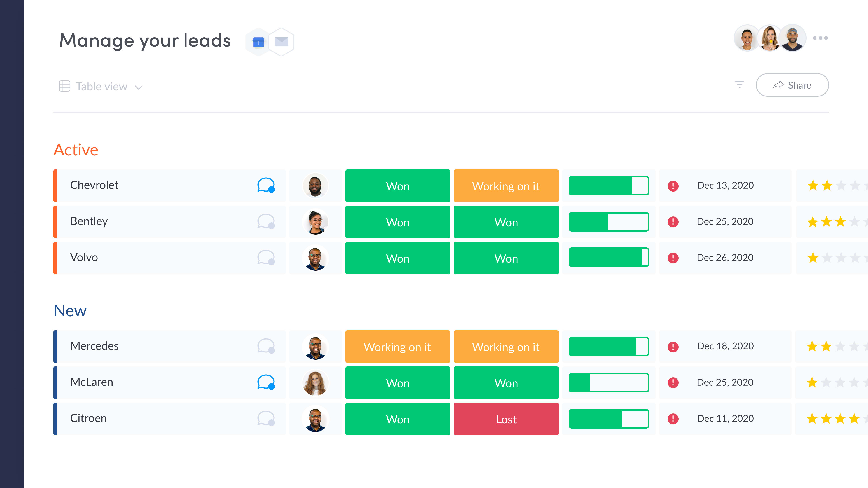Open Mercedes first Working on it status

397,347
